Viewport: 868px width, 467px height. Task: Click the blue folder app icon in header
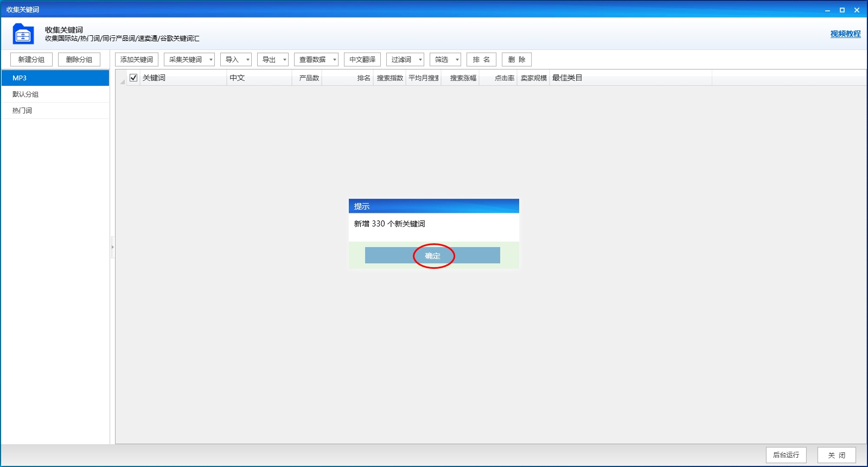(23, 34)
